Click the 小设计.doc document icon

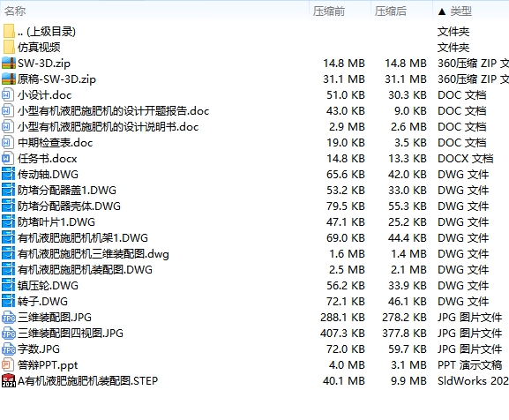tap(8, 95)
